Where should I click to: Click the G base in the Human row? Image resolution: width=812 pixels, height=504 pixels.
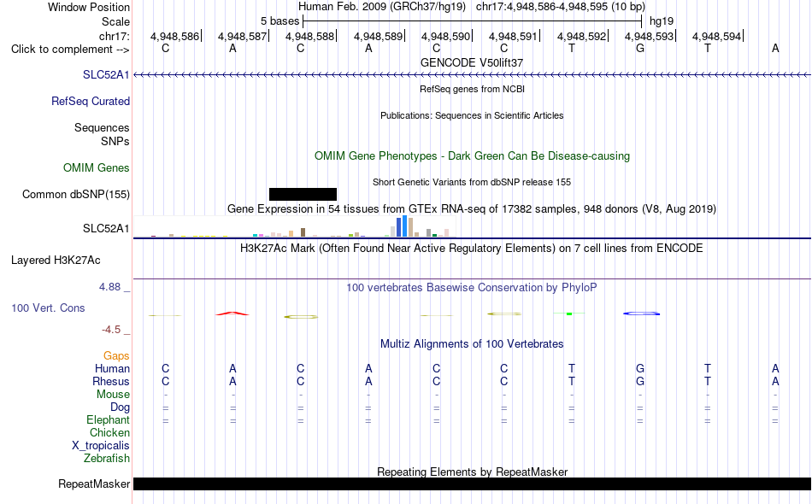tap(640, 369)
